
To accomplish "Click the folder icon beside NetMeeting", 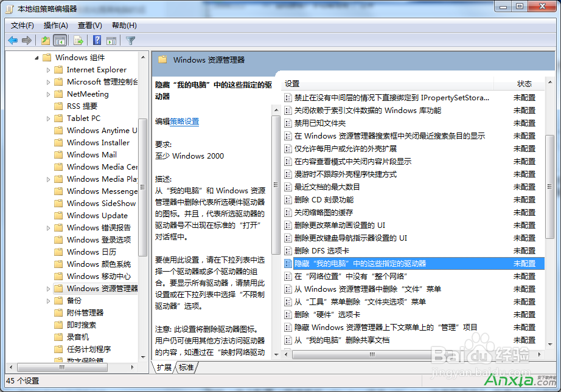I will pos(58,94).
